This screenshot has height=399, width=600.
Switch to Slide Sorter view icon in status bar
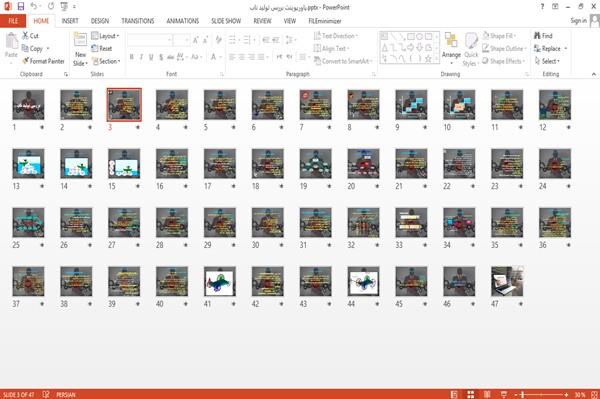pyautogui.click(x=471, y=394)
